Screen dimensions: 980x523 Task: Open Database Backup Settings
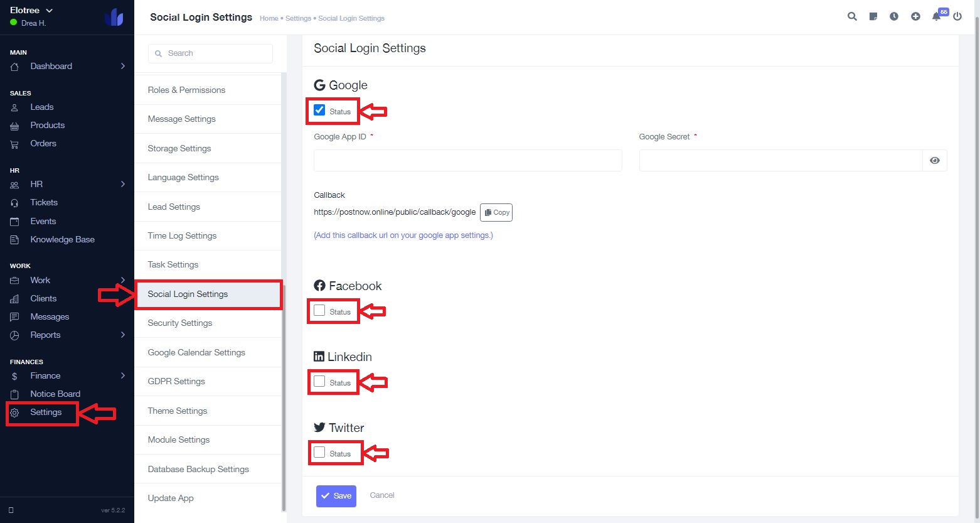(208, 469)
